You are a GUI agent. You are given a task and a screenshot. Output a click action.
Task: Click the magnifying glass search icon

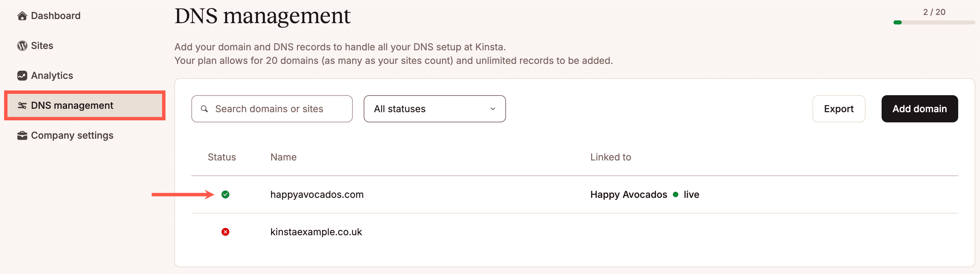(205, 109)
